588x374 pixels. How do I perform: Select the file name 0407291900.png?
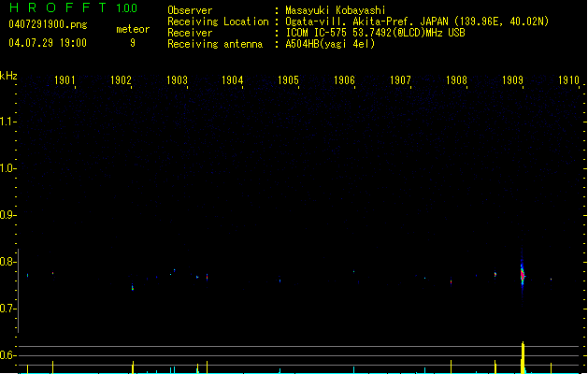[48, 24]
